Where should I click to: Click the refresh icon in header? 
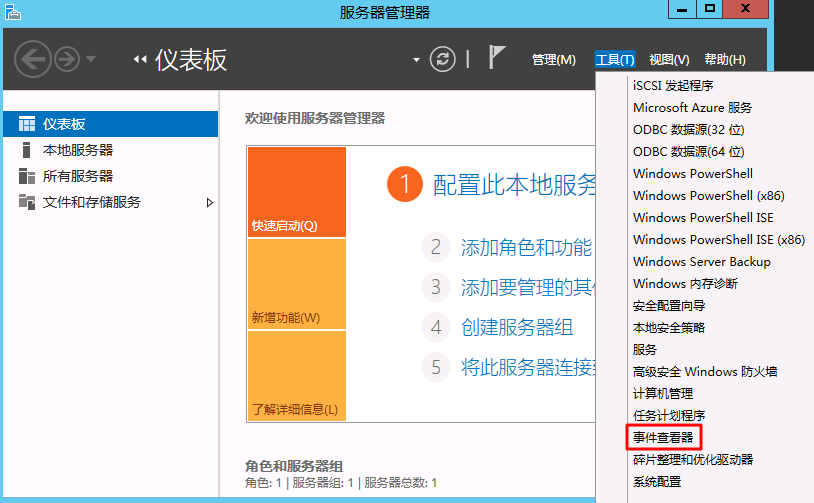(442, 59)
